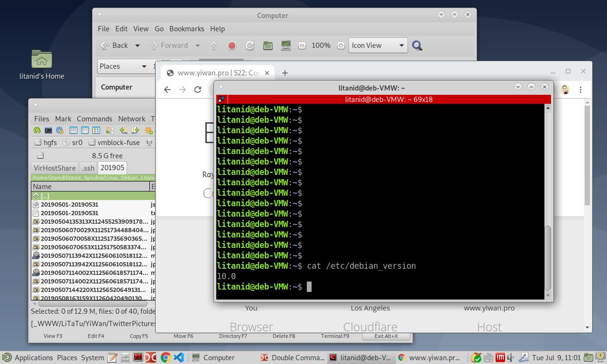The height and width of the screenshot is (364, 607).
Task: Select the sr0 optical drive button
Action: click(73, 142)
